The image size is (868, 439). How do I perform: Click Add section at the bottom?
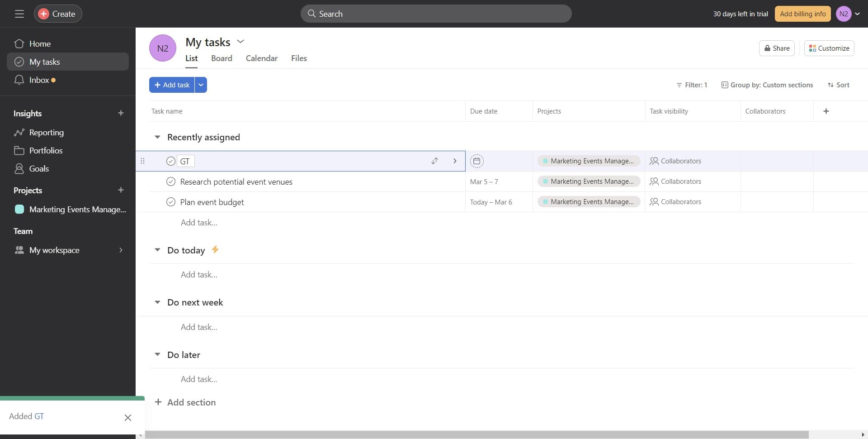click(x=190, y=402)
